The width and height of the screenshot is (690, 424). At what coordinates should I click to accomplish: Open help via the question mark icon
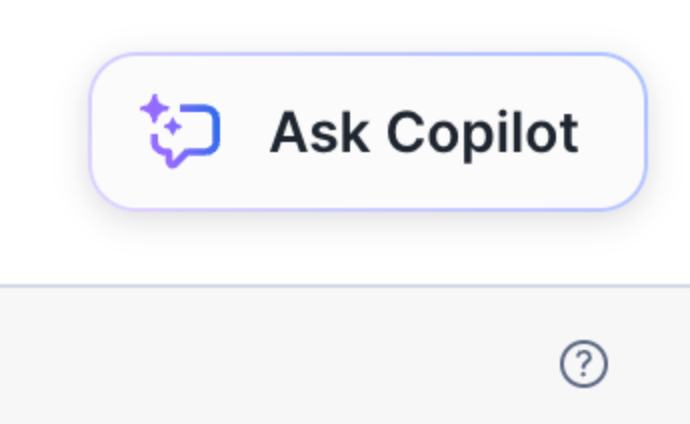(x=584, y=364)
